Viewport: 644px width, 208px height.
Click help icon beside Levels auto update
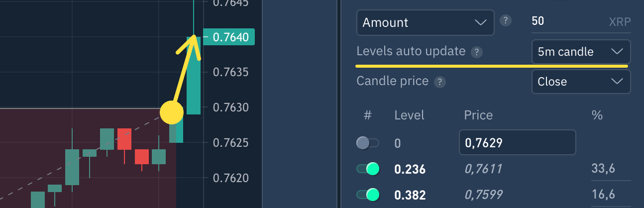coord(477,52)
